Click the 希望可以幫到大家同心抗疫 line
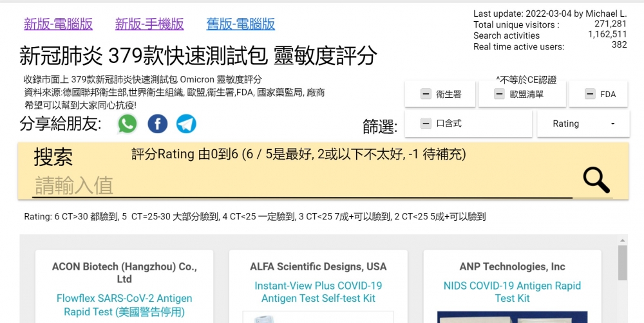Image resolution: width=644 pixels, height=323 pixels. (80, 106)
